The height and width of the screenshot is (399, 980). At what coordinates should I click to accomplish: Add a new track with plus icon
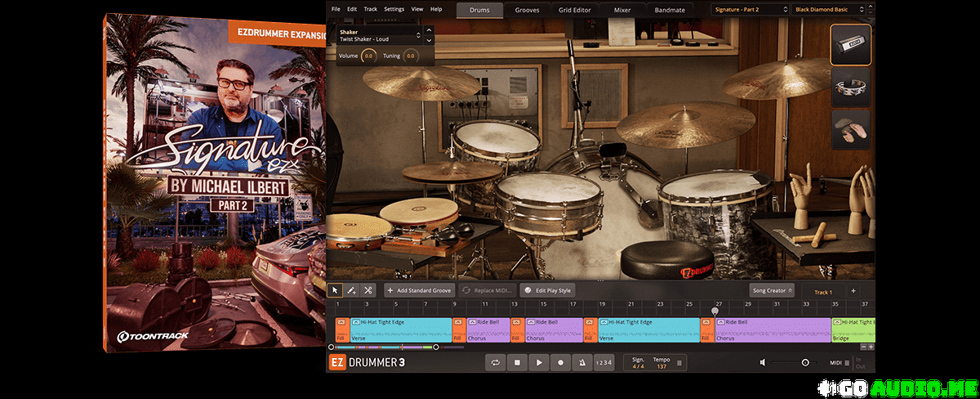click(x=853, y=291)
